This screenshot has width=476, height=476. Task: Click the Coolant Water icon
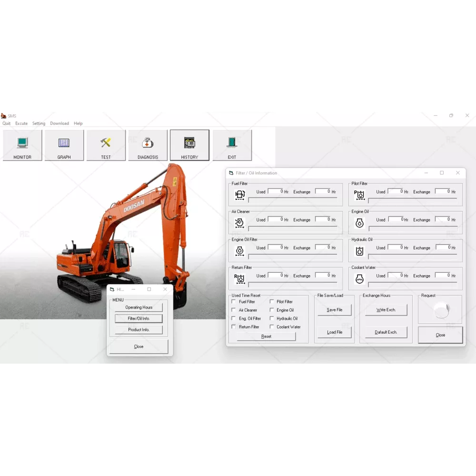(360, 279)
